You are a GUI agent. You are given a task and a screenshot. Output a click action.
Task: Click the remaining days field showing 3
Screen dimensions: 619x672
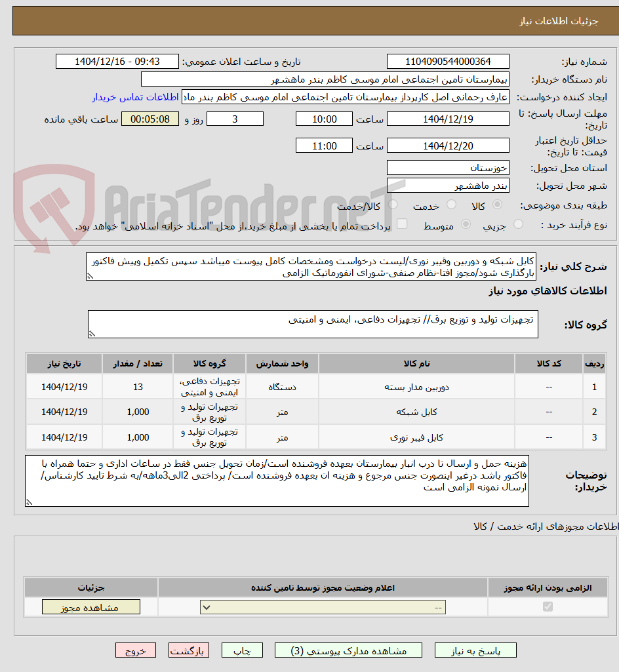[235, 119]
